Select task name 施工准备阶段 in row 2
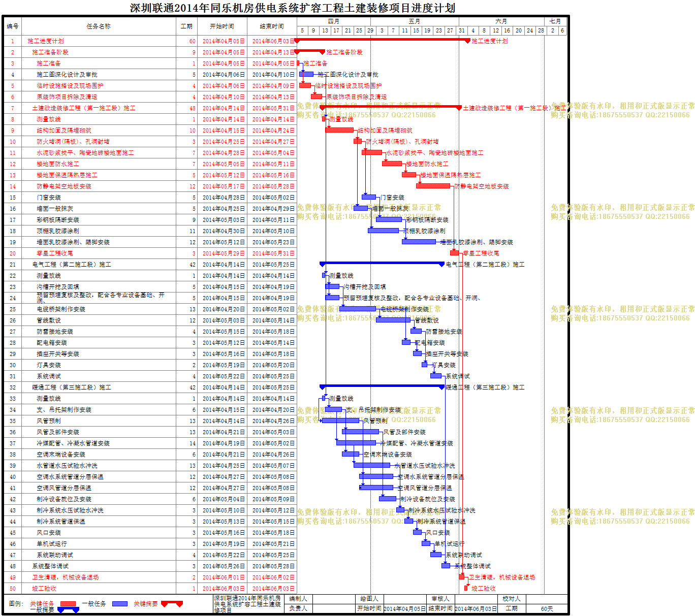The width and height of the screenshot is (695, 616). click(x=50, y=52)
